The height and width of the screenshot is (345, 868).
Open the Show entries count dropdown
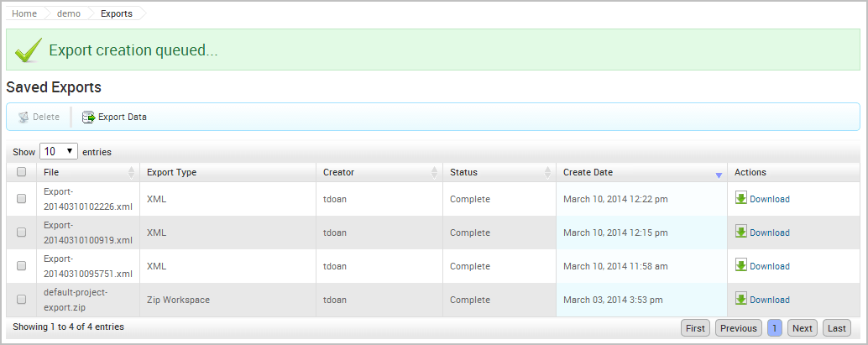click(59, 152)
